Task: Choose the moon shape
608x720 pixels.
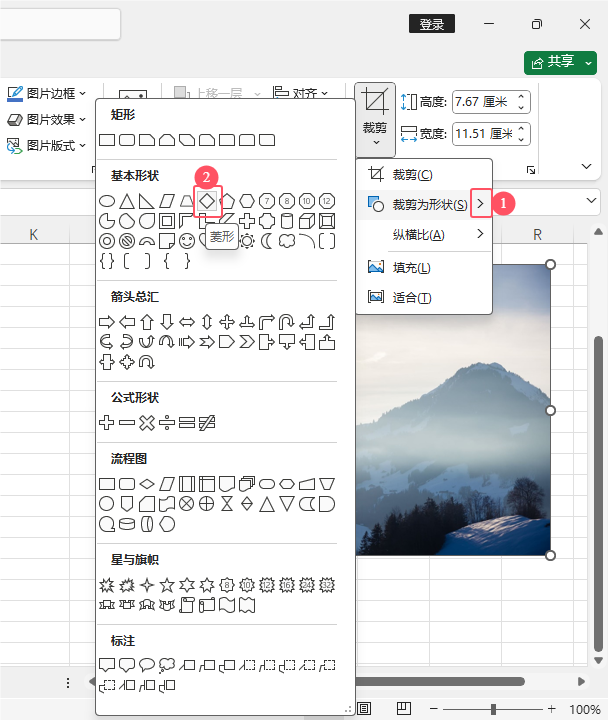Action: click(267, 241)
